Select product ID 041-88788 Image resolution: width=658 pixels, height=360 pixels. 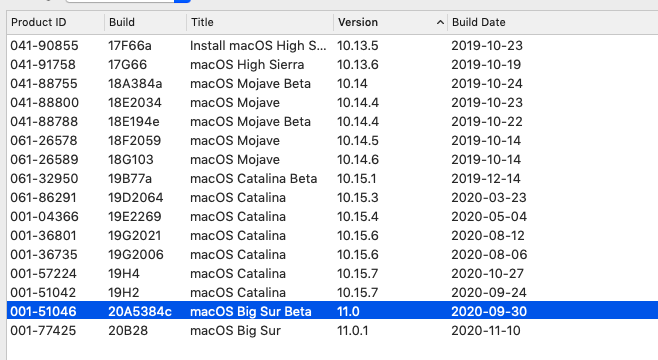tap(44, 122)
